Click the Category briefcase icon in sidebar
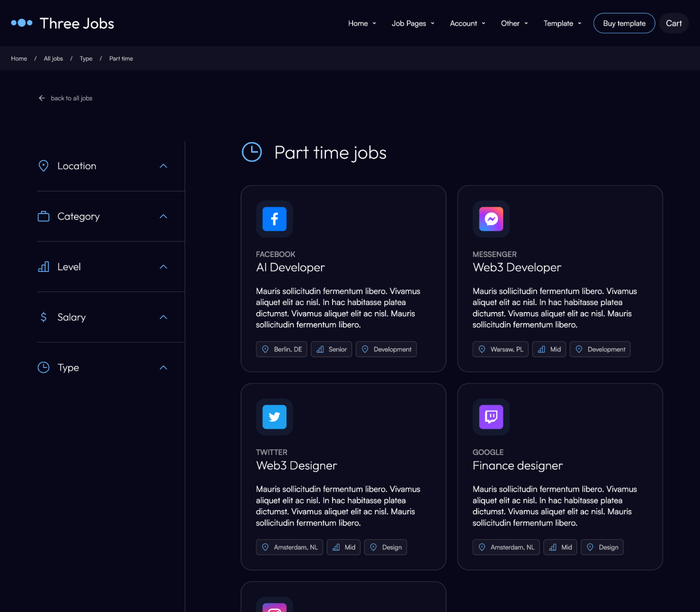 (x=43, y=216)
